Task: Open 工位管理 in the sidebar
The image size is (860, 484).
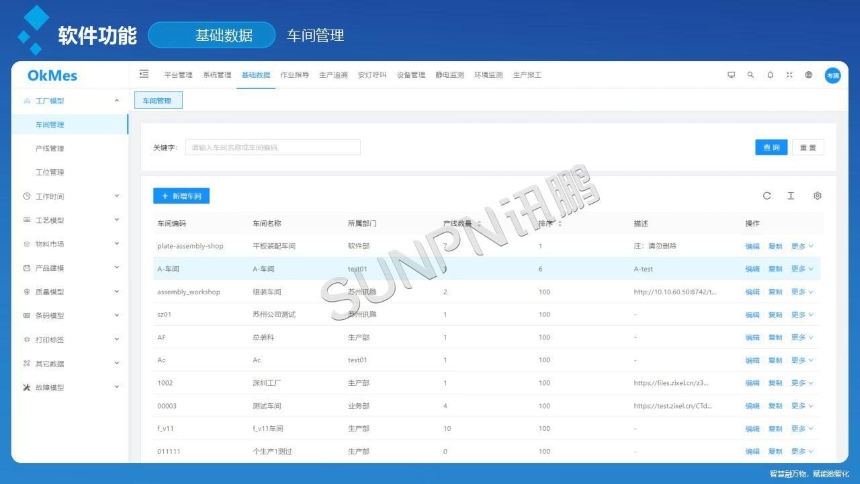Action: tap(50, 172)
